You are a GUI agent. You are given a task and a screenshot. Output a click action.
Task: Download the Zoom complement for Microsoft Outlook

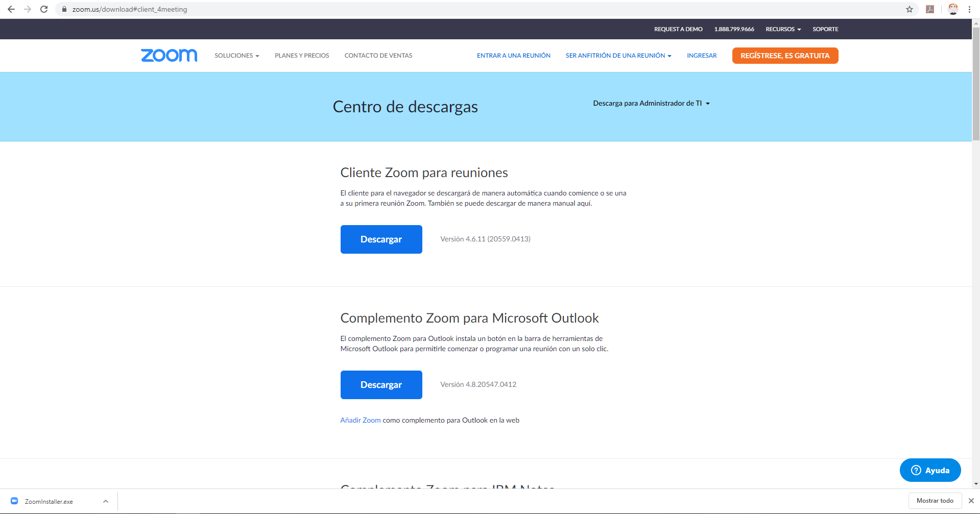coord(381,385)
